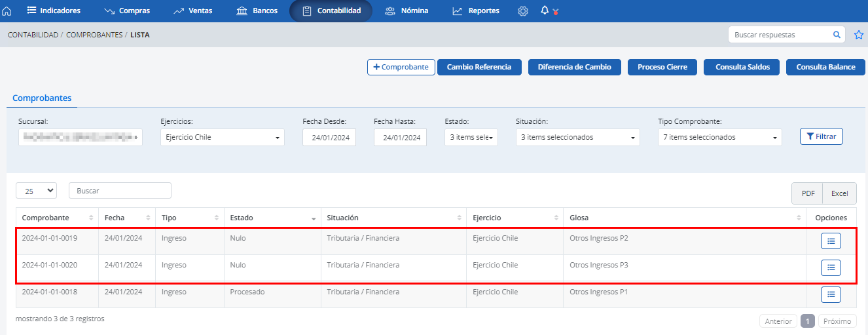
Task: Click CONTABILIDAD breadcrumb link
Action: [33, 35]
